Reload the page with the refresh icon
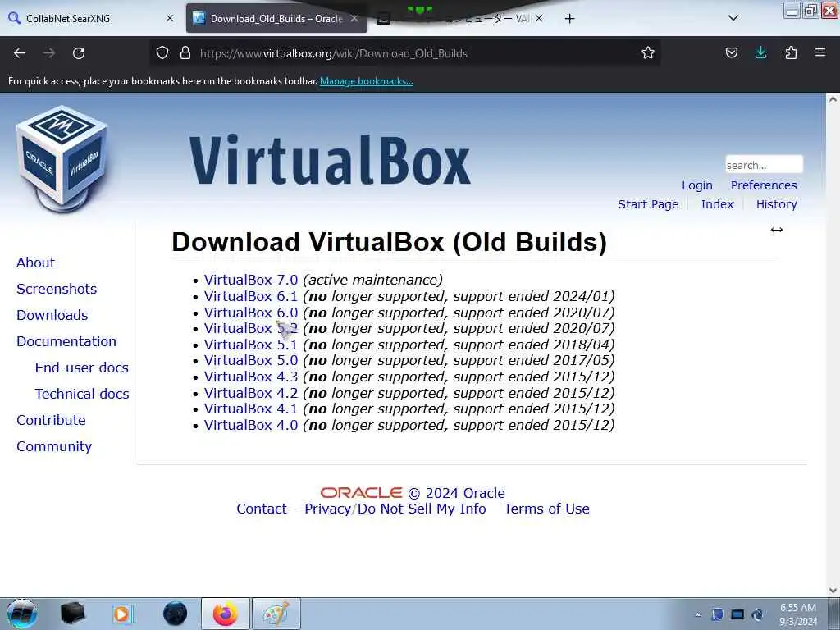Image resolution: width=840 pixels, height=630 pixels. [x=79, y=53]
